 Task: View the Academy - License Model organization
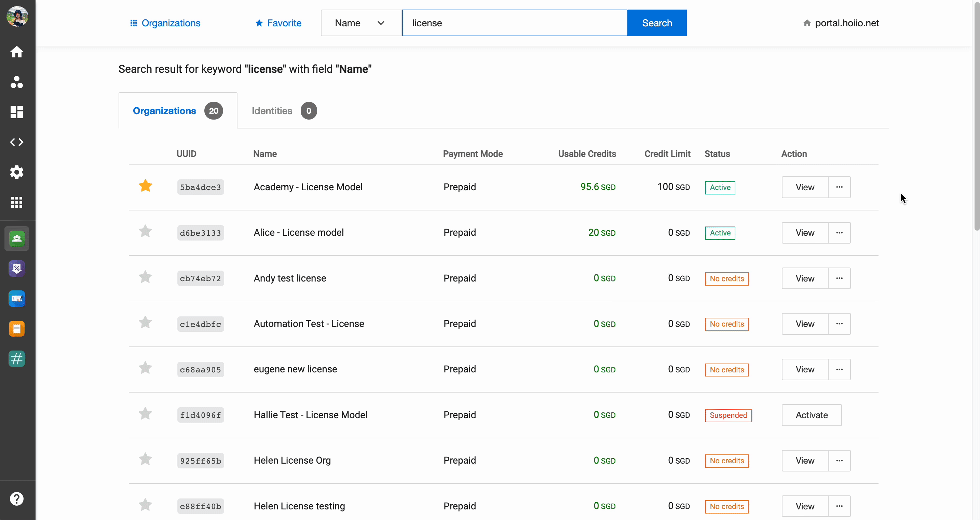pos(805,187)
